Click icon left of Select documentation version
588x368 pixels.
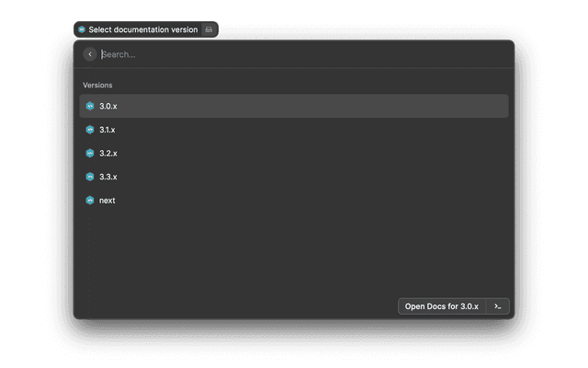coord(82,29)
